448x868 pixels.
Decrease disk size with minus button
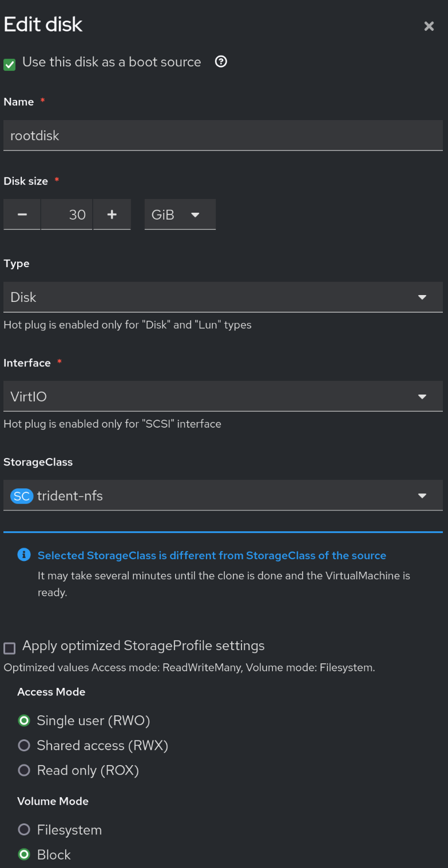(22, 214)
